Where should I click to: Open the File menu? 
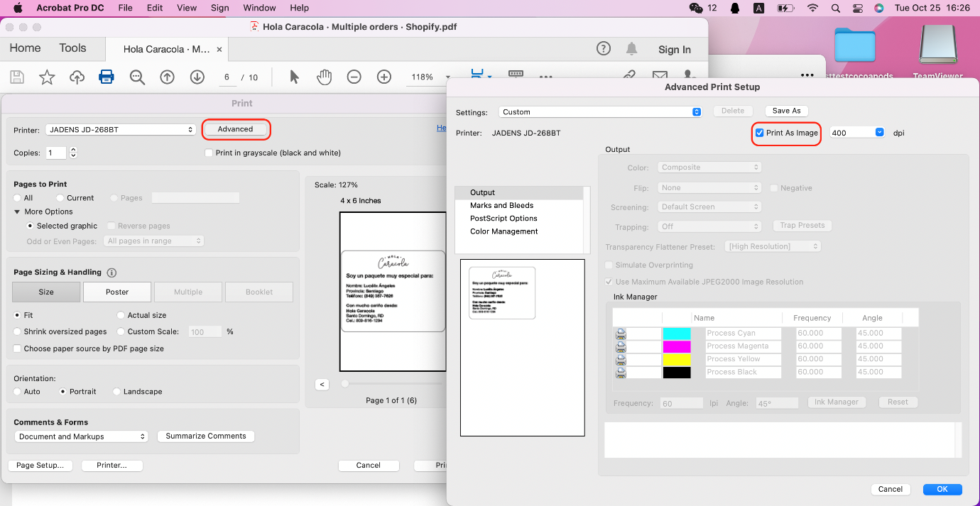(126, 8)
